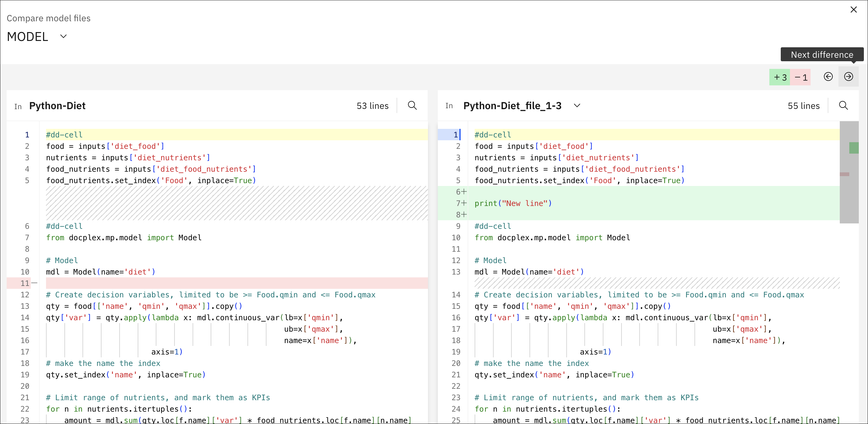Click the 55 lines label
The height and width of the screenshot is (424, 868).
[803, 106]
